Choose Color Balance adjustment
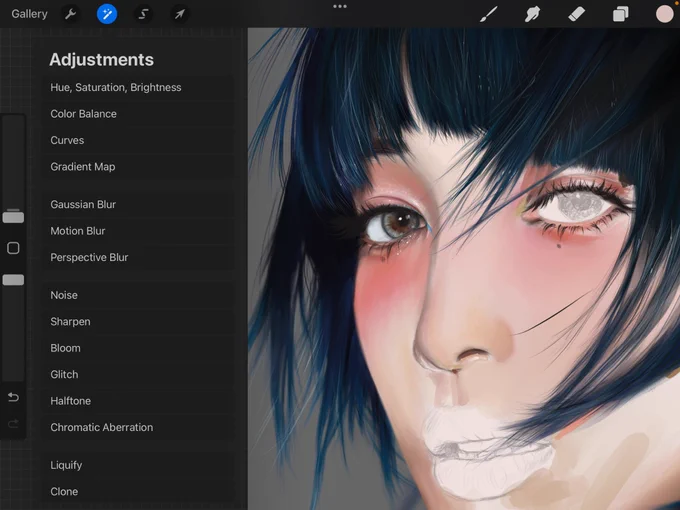The height and width of the screenshot is (510, 680). [x=138, y=114]
